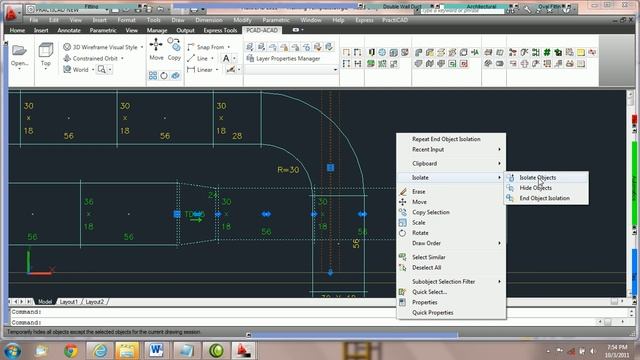Image resolution: width=640 pixels, height=360 pixels.
Task: Click the Open folder icon in ribbon
Action: click(x=19, y=51)
